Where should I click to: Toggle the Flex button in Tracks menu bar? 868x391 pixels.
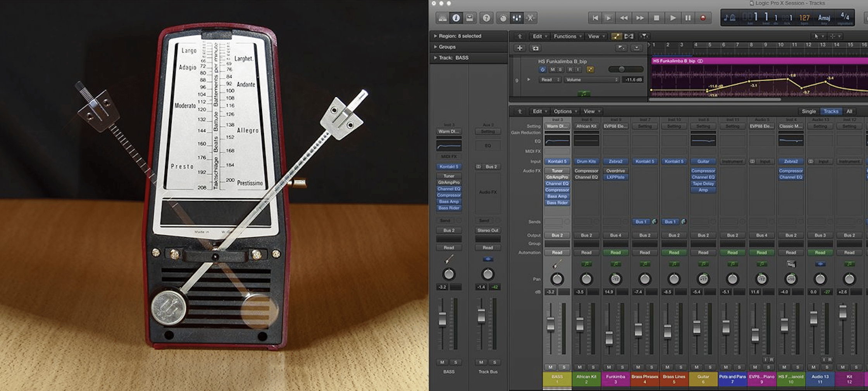point(629,36)
